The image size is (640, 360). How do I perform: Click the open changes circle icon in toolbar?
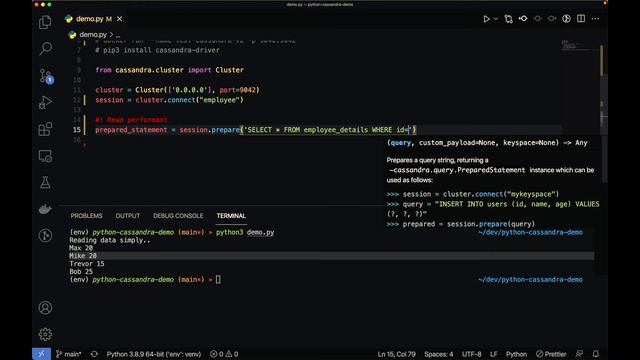[x=566, y=19]
